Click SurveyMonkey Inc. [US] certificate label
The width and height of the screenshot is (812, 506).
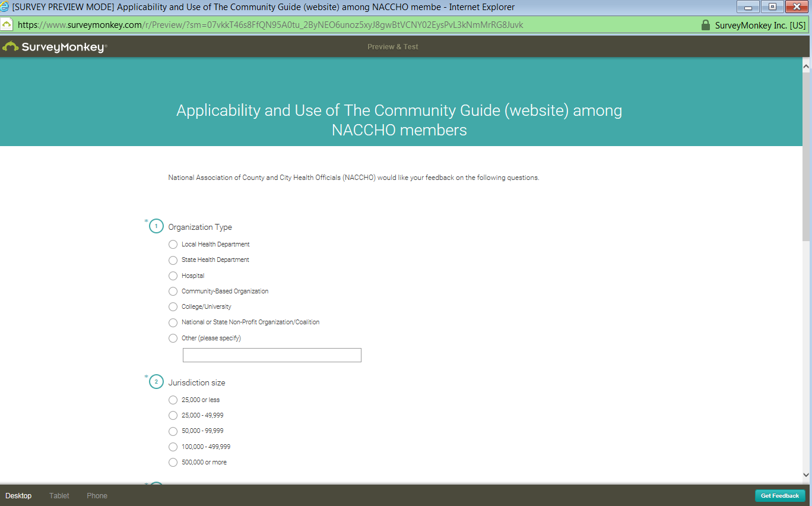coord(760,26)
